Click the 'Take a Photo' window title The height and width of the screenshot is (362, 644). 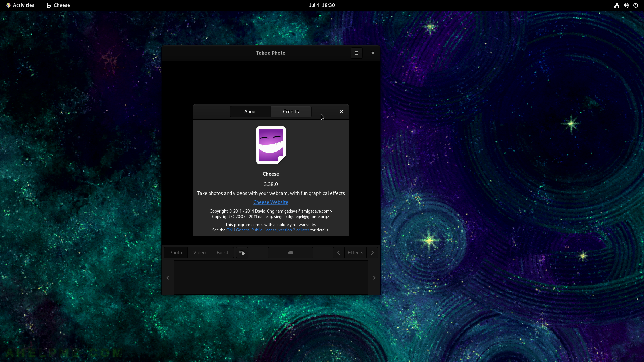(271, 53)
